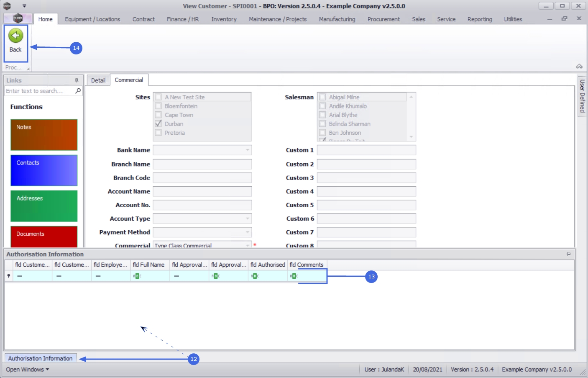Open the User Defined side tab

coord(582,96)
